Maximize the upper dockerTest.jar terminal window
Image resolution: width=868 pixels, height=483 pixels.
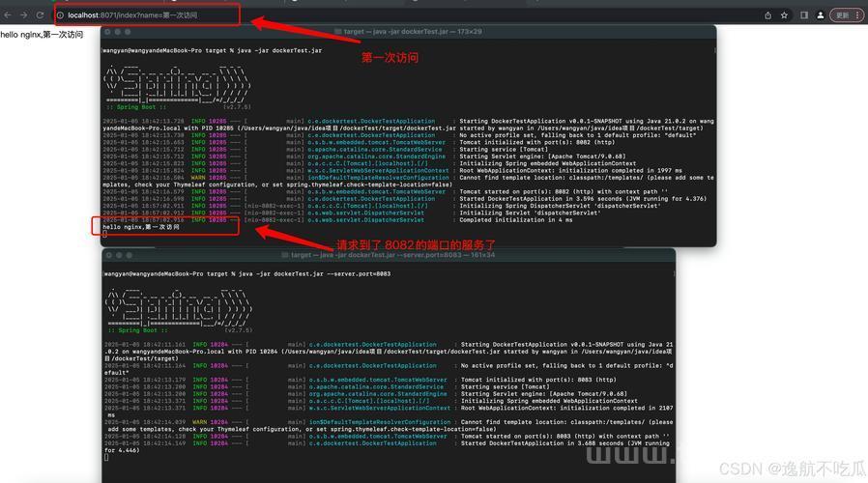click(128, 32)
